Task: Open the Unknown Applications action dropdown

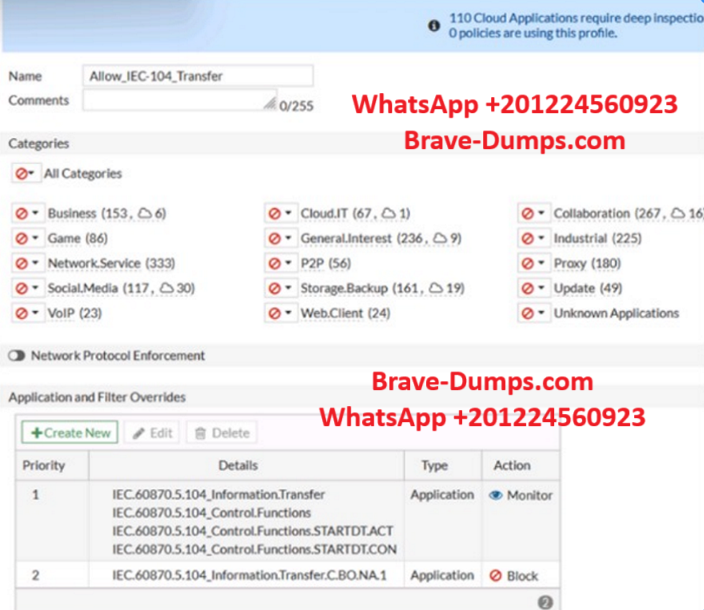Action: tap(533, 313)
